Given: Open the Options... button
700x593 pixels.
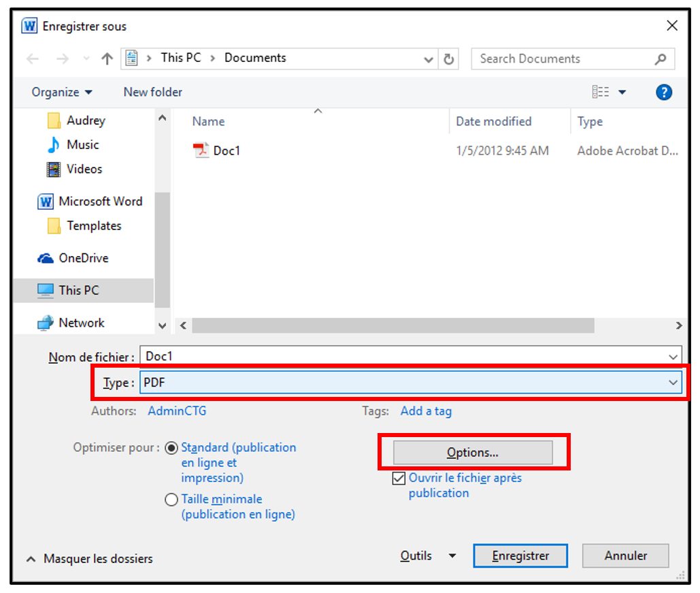Looking at the screenshot, I should click(x=473, y=453).
